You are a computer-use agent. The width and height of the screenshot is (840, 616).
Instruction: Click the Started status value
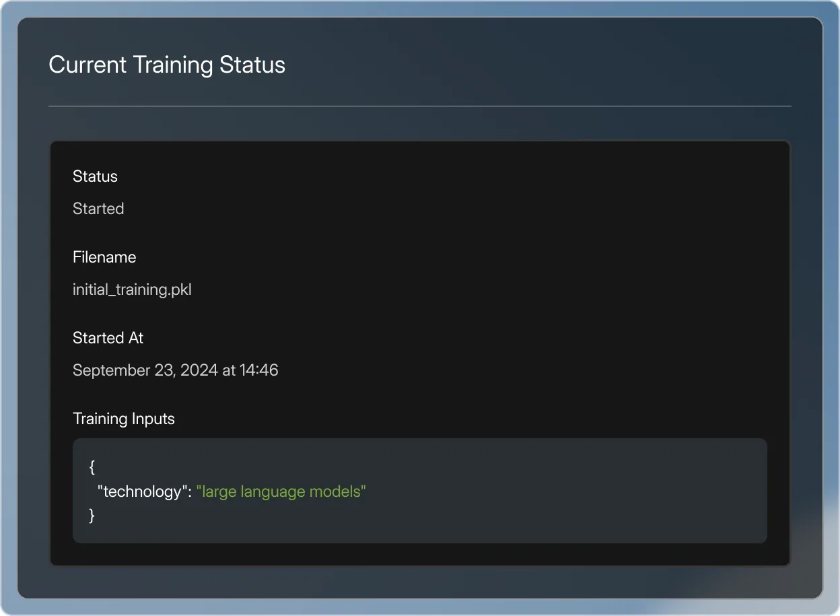click(x=98, y=209)
